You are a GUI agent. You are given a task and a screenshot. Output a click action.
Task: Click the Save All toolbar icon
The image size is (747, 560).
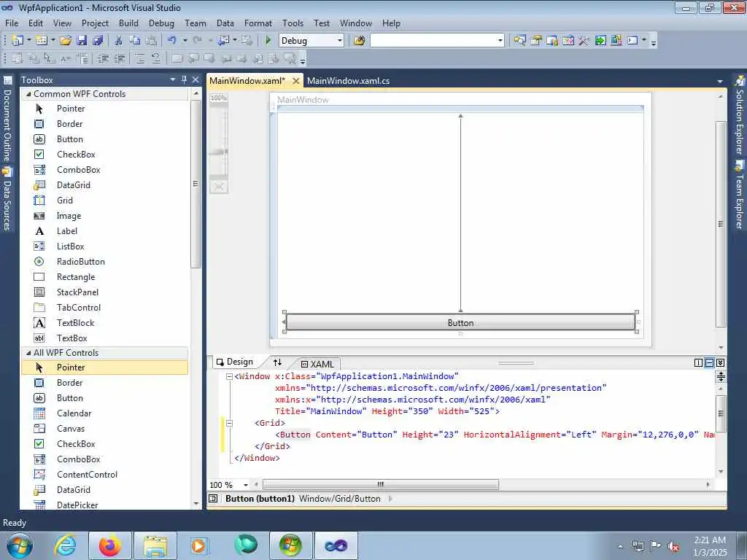(98, 41)
